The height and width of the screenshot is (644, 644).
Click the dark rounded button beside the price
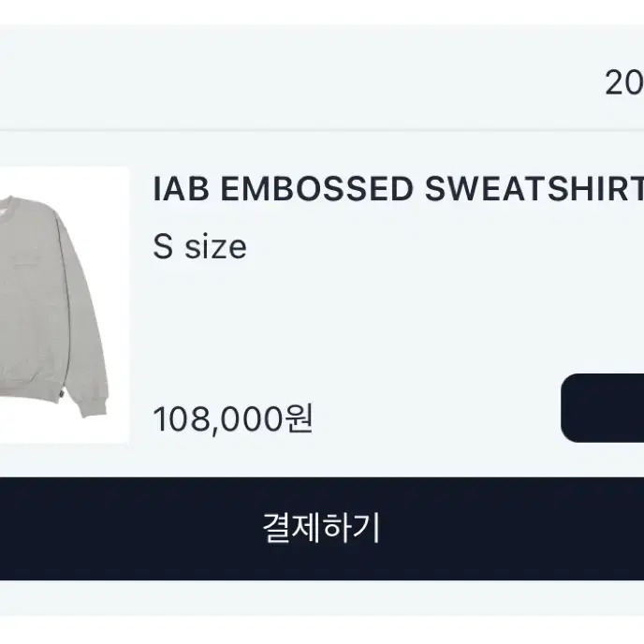(x=603, y=408)
